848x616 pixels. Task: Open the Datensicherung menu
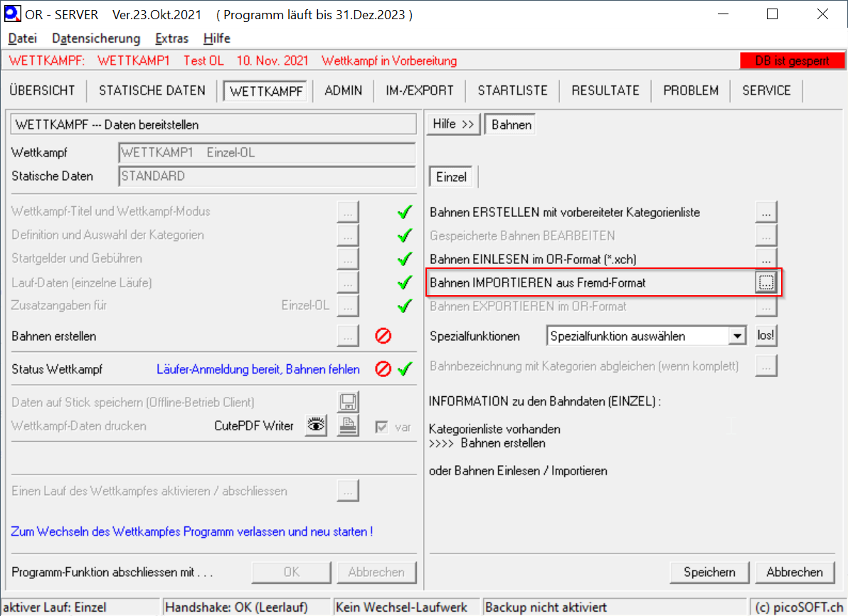(x=96, y=38)
